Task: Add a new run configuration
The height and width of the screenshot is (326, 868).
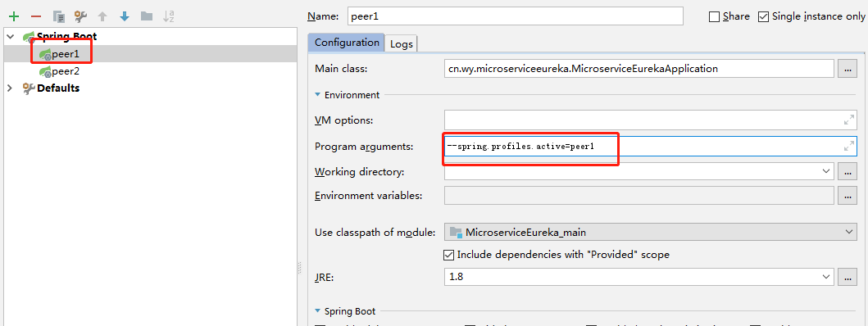Action: 14,16
